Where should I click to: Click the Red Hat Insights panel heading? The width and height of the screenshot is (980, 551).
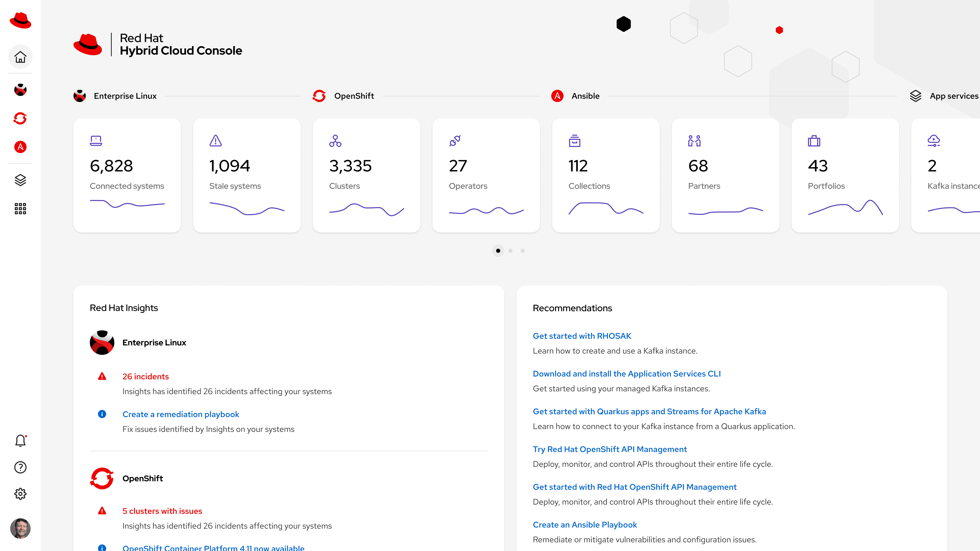point(124,308)
